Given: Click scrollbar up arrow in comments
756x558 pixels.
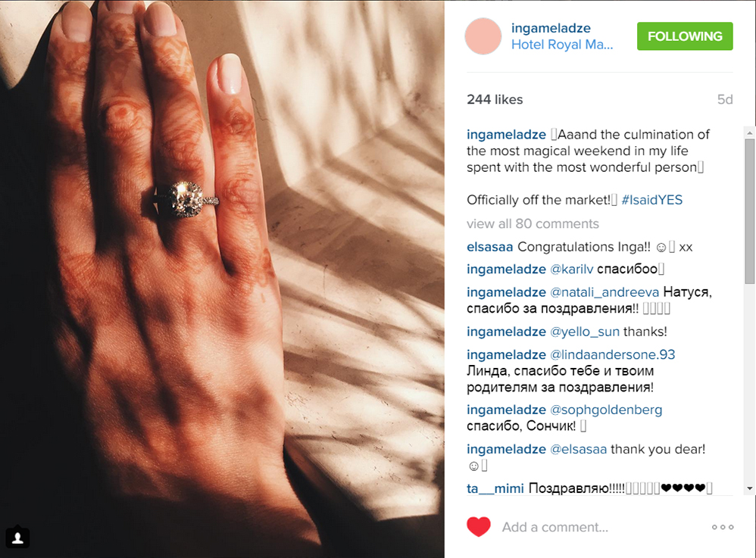Looking at the screenshot, I should point(749,132).
